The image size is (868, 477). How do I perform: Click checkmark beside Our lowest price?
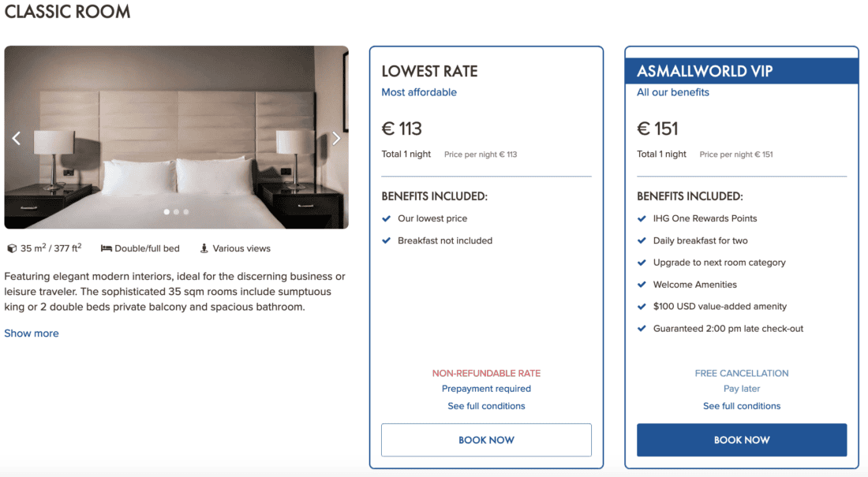pos(387,218)
